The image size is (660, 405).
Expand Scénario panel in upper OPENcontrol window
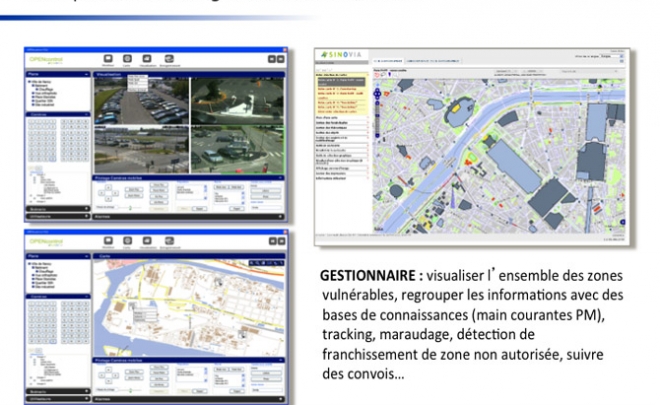coord(86,209)
